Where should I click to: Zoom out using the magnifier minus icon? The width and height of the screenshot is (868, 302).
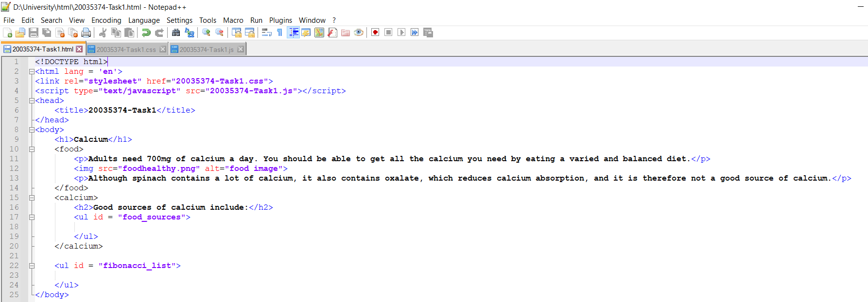[219, 33]
